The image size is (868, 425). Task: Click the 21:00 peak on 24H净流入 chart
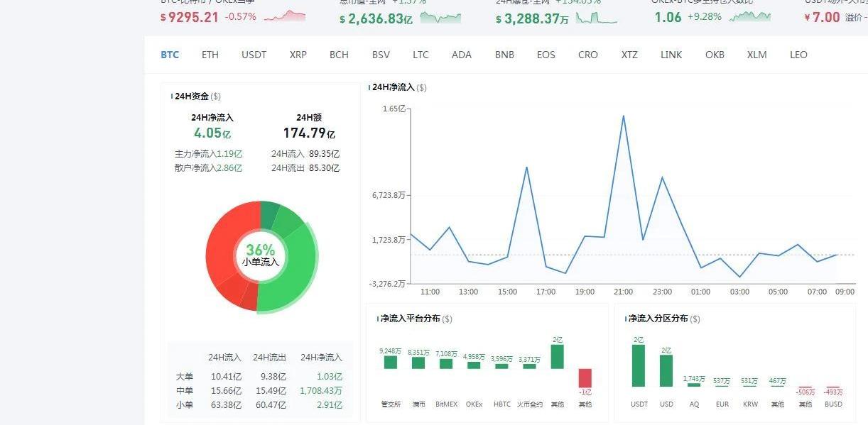pyautogui.click(x=623, y=116)
